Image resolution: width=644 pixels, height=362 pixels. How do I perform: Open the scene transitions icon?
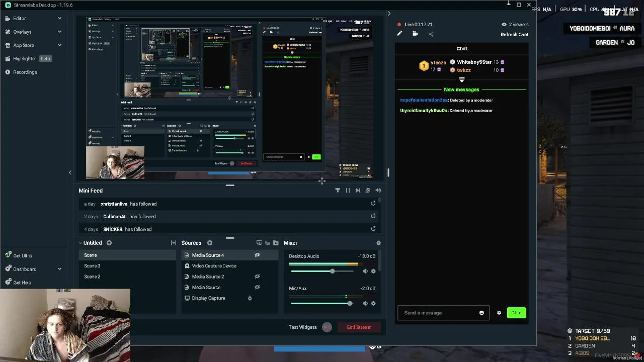click(174, 243)
